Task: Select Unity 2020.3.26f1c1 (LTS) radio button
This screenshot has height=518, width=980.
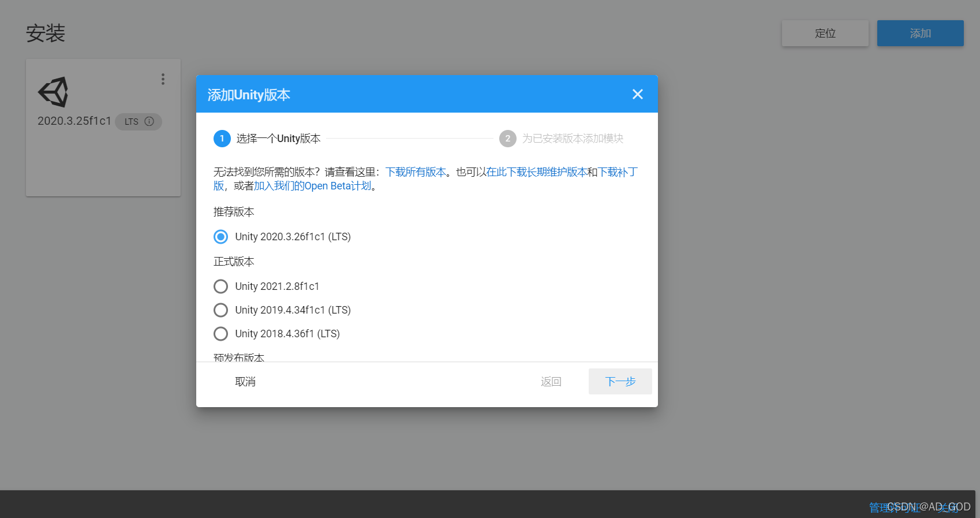Action: pyautogui.click(x=220, y=237)
